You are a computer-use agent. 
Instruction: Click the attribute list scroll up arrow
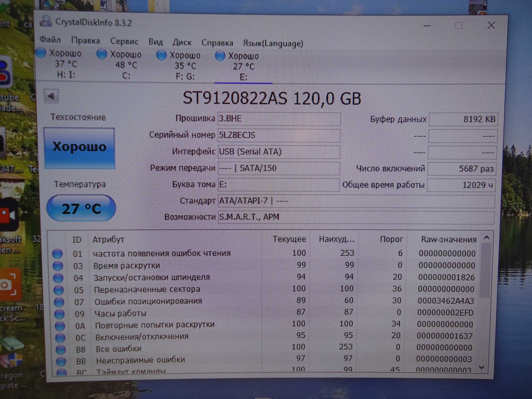click(x=487, y=238)
